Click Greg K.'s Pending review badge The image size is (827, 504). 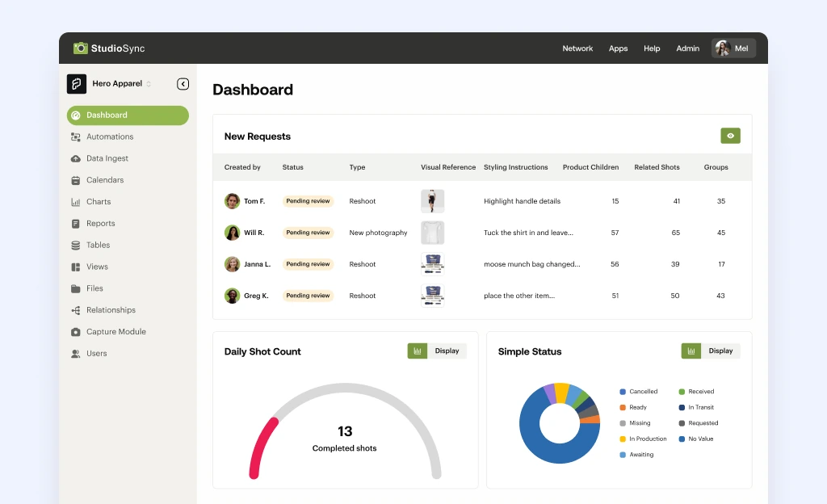coord(308,296)
